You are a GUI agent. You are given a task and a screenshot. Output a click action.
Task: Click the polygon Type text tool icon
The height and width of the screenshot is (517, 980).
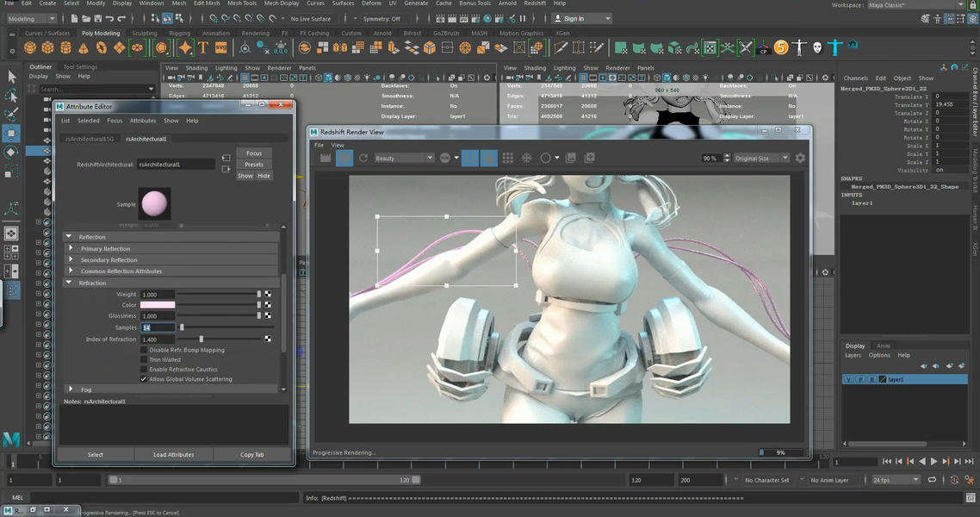point(203,47)
